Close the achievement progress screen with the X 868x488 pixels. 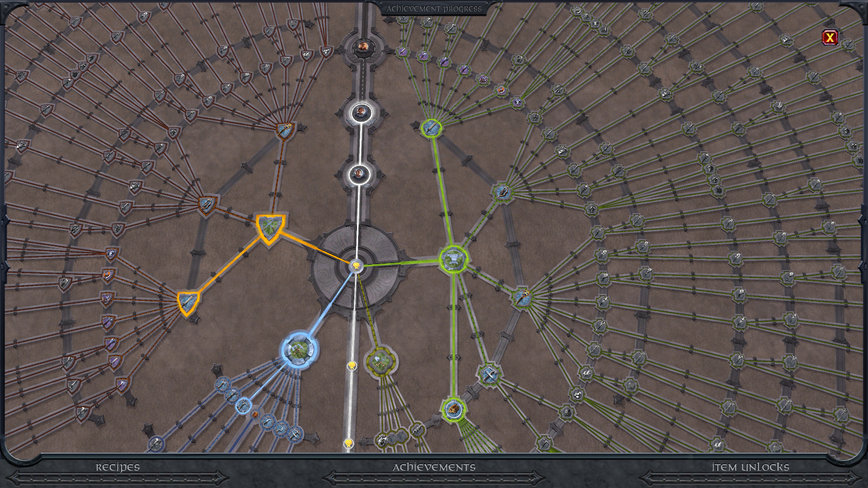[829, 37]
